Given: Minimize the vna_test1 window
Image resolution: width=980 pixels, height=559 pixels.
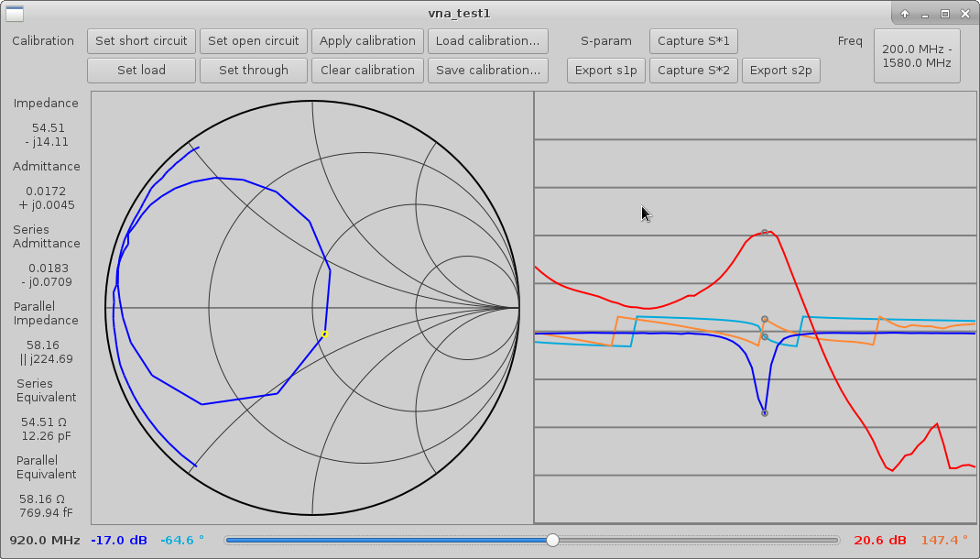Looking at the screenshot, I should coord(925,14).
